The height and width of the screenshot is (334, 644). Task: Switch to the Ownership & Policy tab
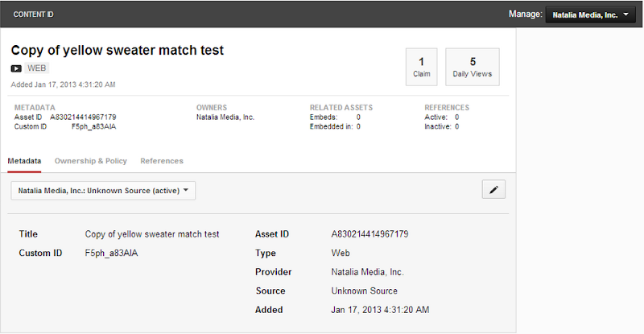(x=91, y=161)
